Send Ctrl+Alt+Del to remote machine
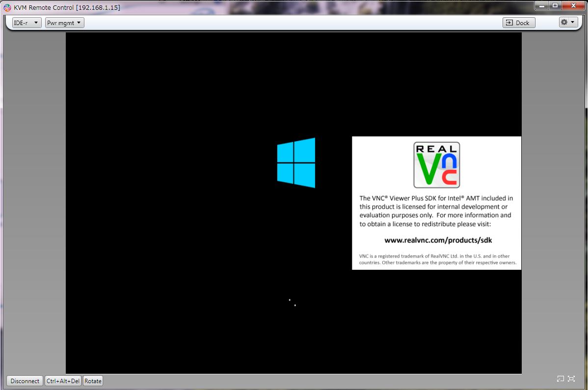The height and width of the screenshot is (390, 588). (63, 381)
